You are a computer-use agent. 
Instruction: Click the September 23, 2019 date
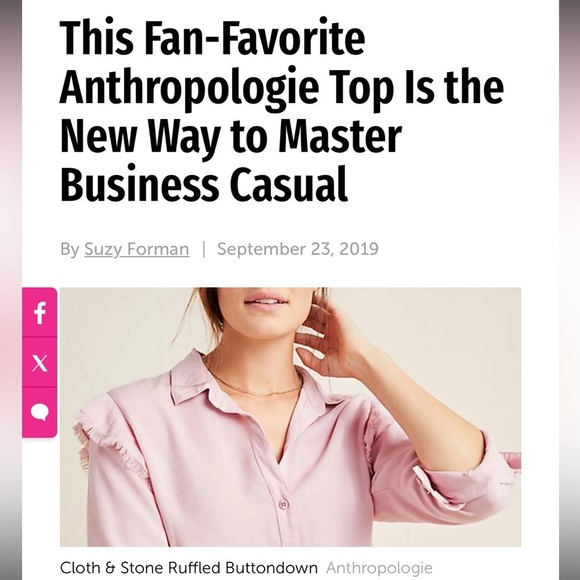point(298,249)
